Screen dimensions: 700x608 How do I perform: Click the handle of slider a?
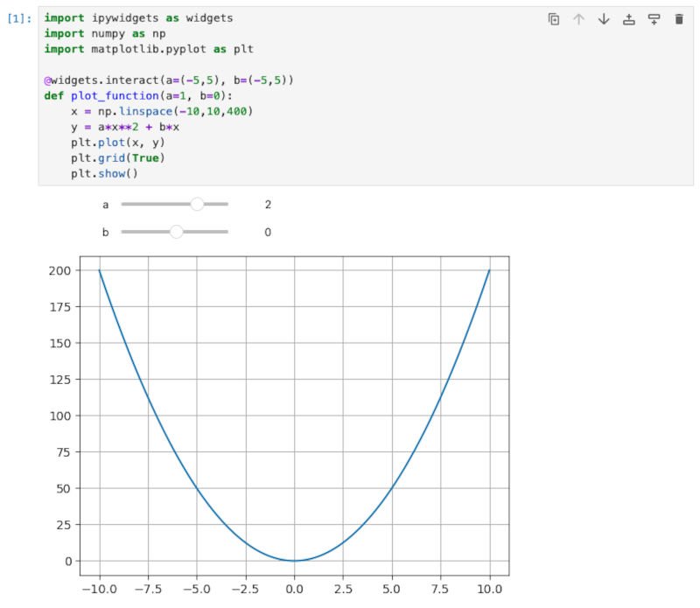click(197, 205)
